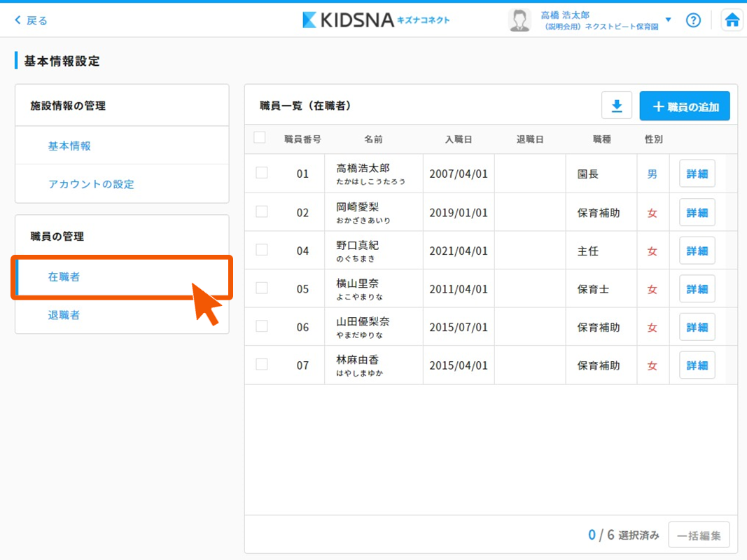Open アカウントの設定 in the sidebar
This screenshot has width=747, height=560.
[91, 184]
